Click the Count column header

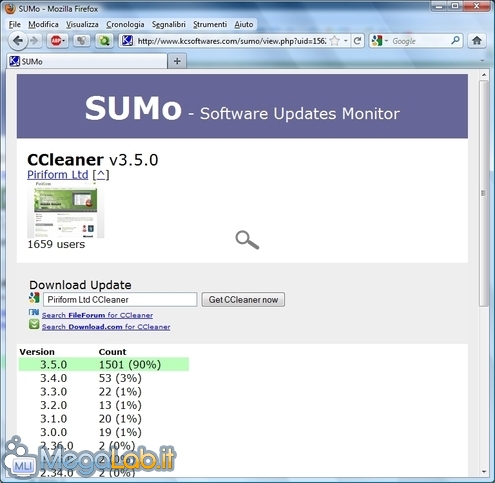pyautogui.click(x=112, y=352)
